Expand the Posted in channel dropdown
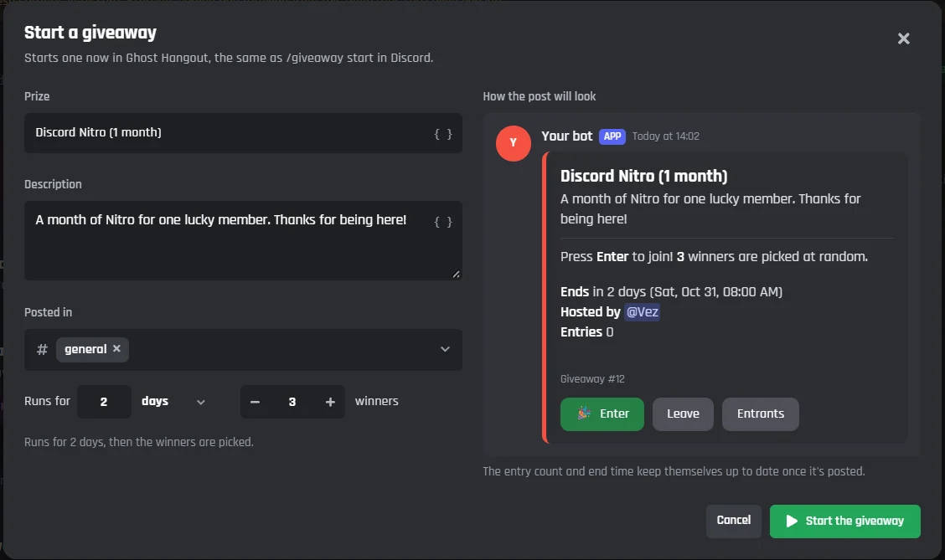This screenshot has width=945, height=560. click(445, 349)
